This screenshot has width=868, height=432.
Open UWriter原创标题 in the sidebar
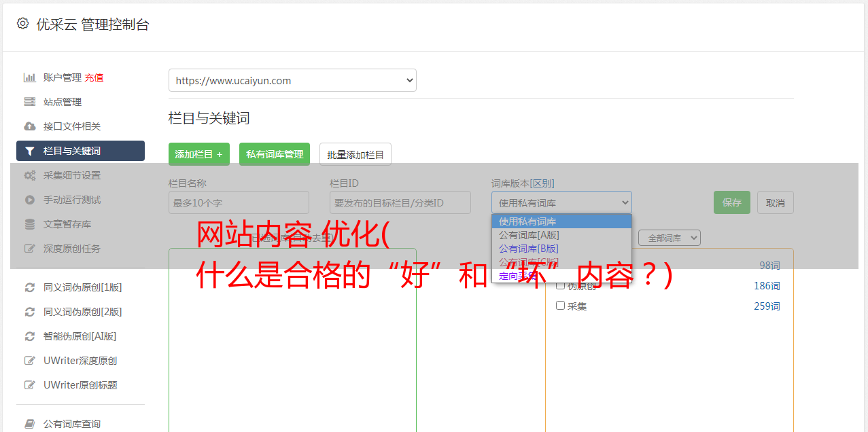click(80, 385)
